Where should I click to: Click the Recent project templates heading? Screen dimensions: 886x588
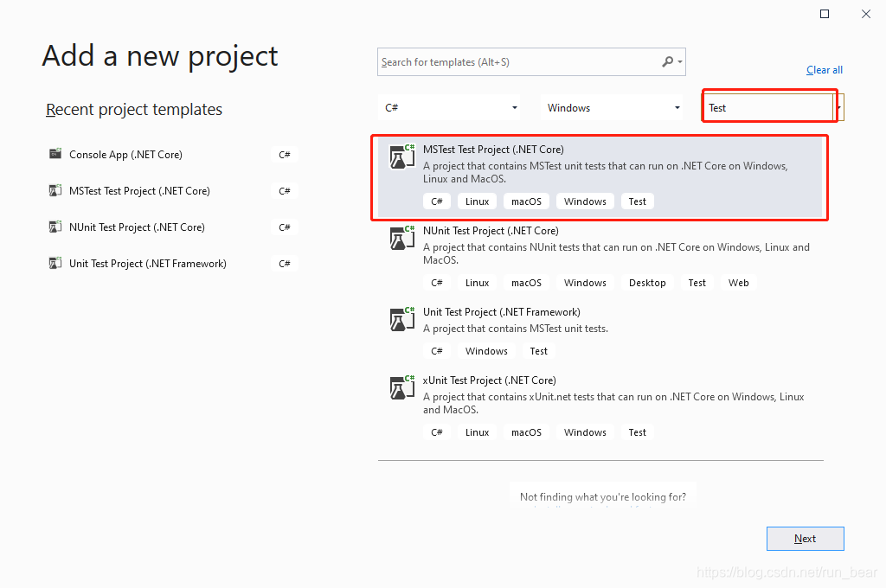(x=134, y=109)
